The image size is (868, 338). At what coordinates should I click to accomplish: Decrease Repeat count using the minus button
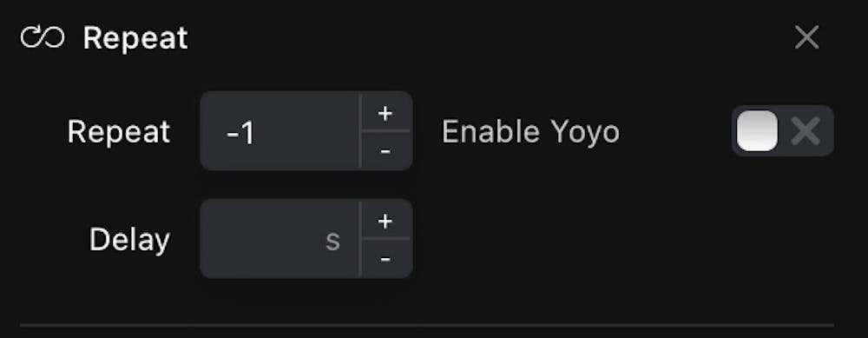[x=385, y=150]
